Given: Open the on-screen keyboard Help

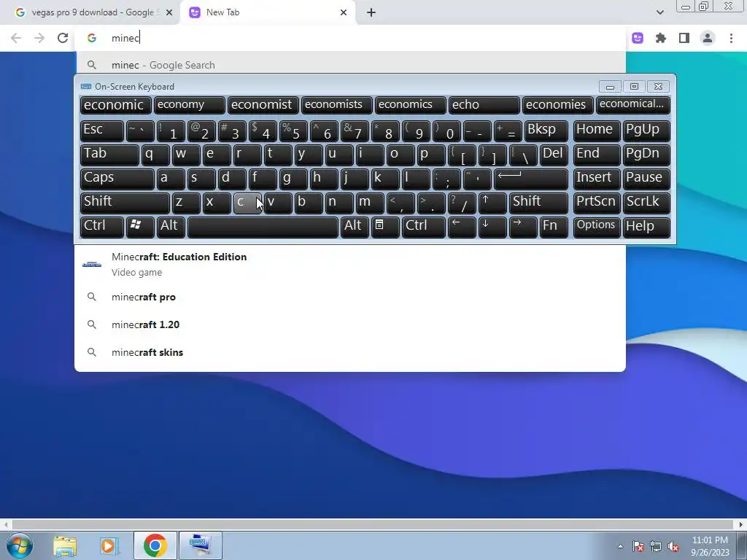Looking at the screenshot, I should coord(646,227).
